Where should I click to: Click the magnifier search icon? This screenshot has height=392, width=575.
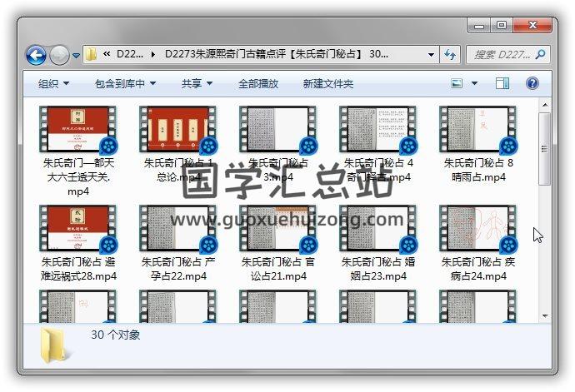click(540, 55)
